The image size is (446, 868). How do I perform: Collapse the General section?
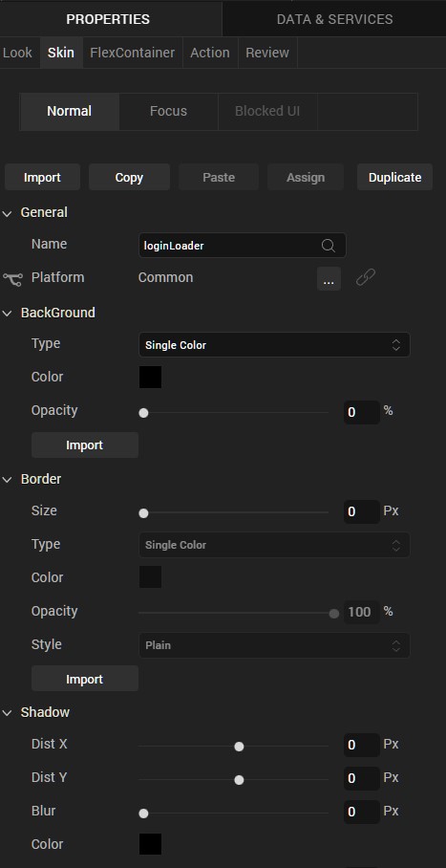[x=8, y=213]
